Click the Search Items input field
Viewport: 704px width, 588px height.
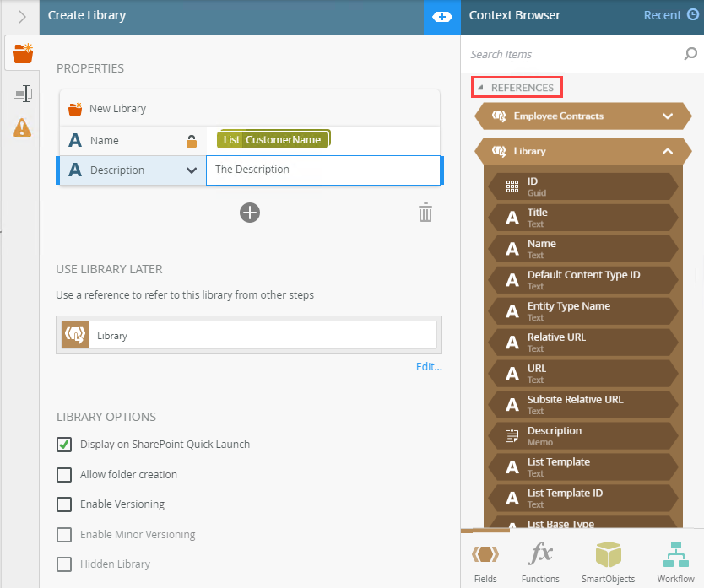pos(575,54)
